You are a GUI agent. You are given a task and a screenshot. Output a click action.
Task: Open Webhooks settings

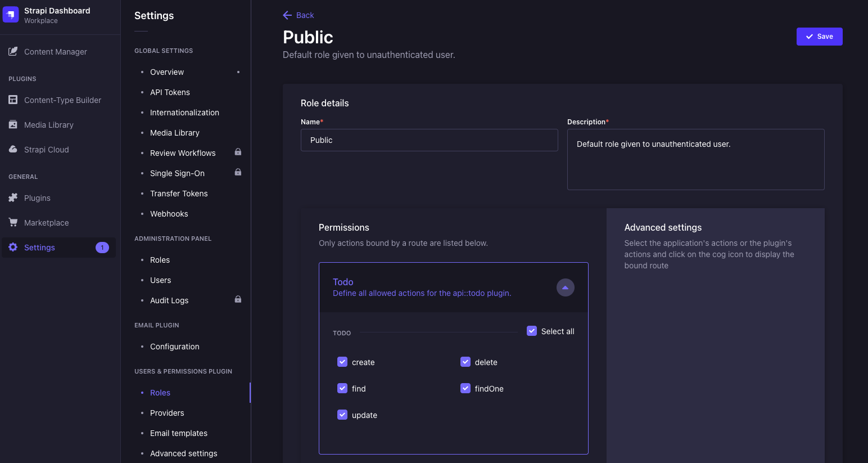pyautogui.click(x=169, y=214)
